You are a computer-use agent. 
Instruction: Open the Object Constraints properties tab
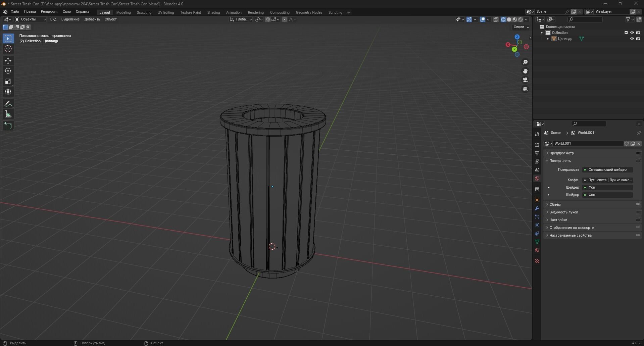(537, 233)
